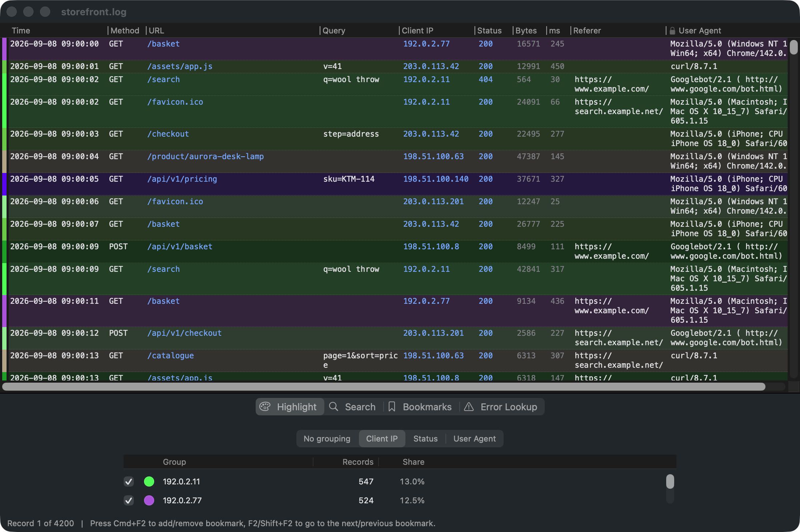
Task: Click /favicon.ico in 09:00:06 row
Action: coord(175,202)
